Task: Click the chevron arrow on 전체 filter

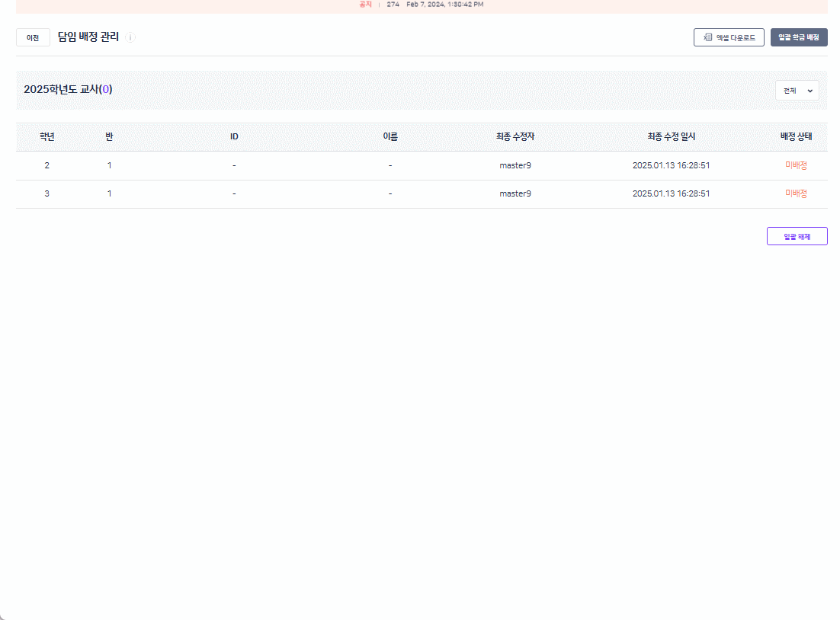Action: [x=810, y=91]
